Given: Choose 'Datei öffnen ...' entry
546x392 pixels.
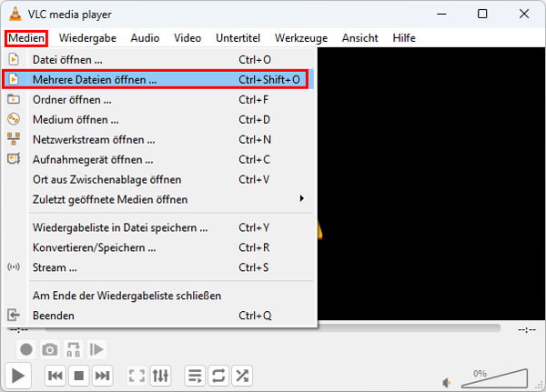Looking at the screenshot, I should (158, 59).
